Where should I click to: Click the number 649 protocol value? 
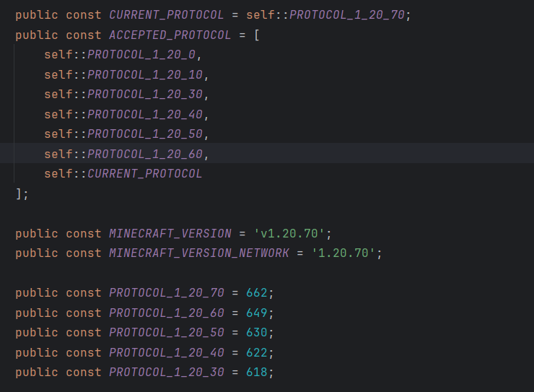tap(257, 313)
